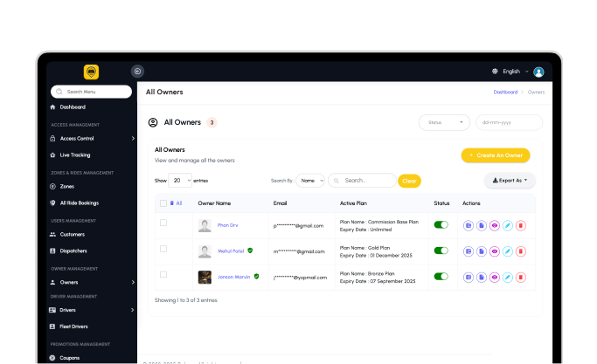Click the bulk delete trash icon beside All

[x=171, y=203]
